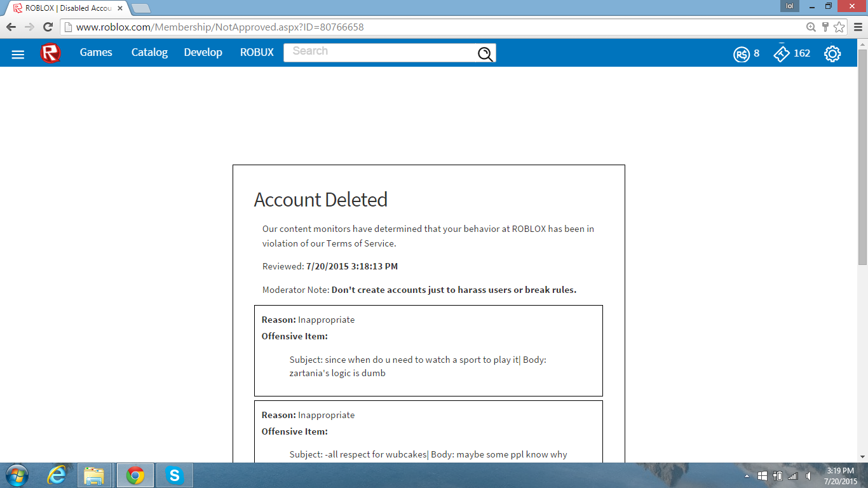Bookmark this page with the star icon
868x488 pixels.
839,27
